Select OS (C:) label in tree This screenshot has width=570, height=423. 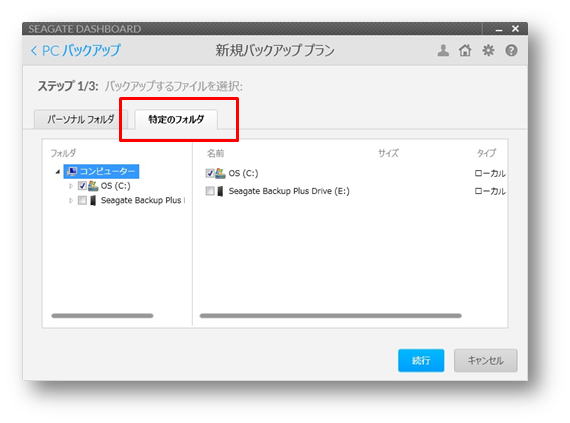point(116,186)
